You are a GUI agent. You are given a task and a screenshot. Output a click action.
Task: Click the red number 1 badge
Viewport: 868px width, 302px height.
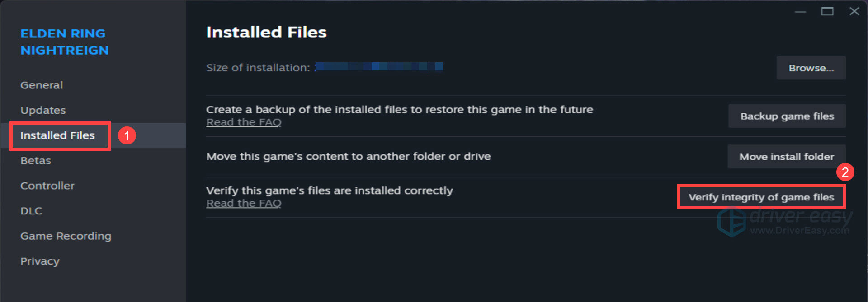[x=127, y=135]
